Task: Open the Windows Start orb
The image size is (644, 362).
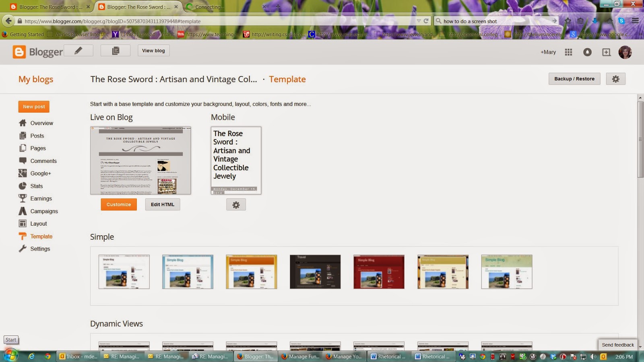Action: [x=10, y=356]
